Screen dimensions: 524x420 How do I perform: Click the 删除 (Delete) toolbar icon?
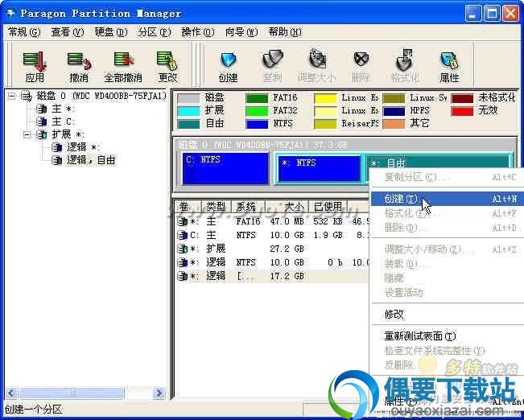point(361,60)
